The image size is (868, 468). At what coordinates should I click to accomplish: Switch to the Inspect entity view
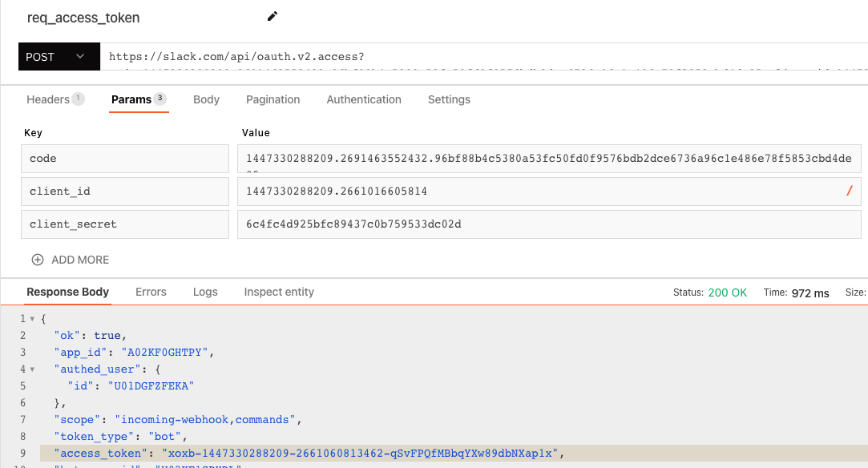click(278, 292)
